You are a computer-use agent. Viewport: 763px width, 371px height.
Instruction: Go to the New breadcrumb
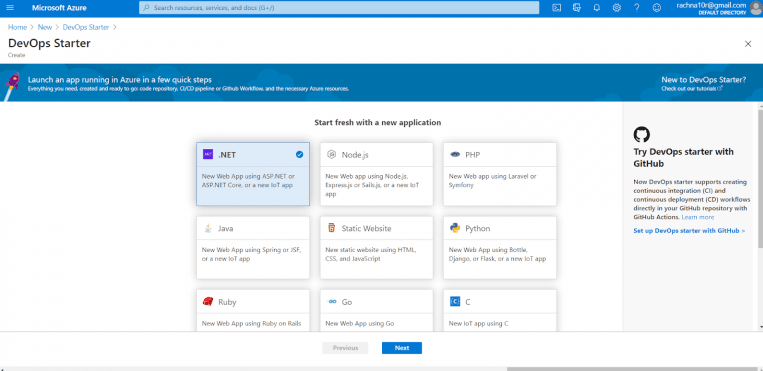tap(45, 27)
